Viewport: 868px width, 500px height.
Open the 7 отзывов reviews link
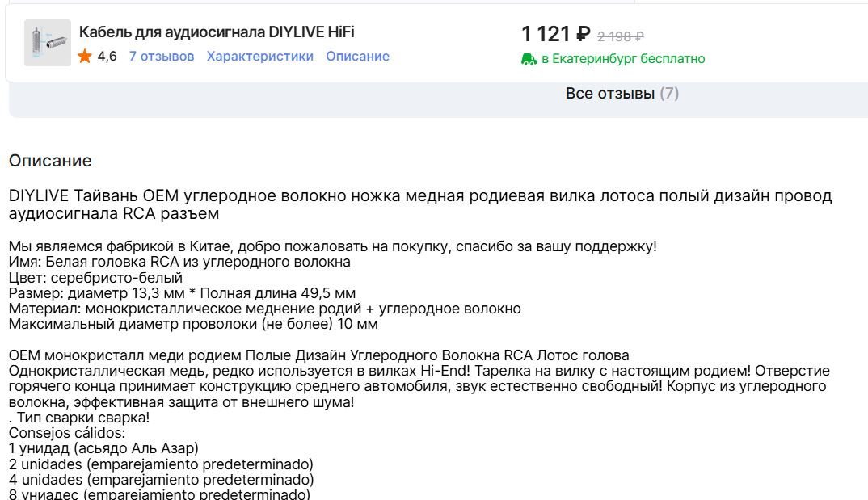click(162, 57)
